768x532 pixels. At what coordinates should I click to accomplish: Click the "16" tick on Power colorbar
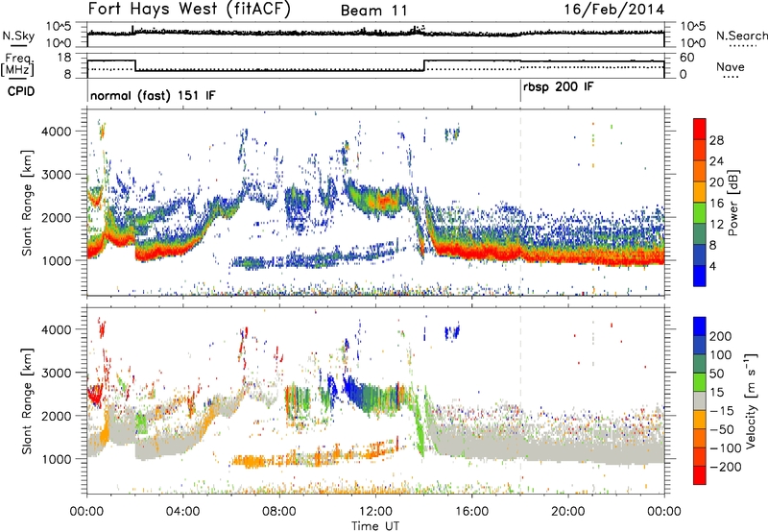tap(716, 204)
